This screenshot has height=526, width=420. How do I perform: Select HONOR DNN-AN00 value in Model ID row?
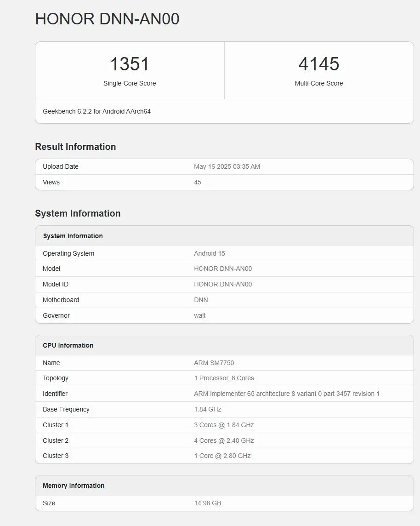tap(223, 284)
